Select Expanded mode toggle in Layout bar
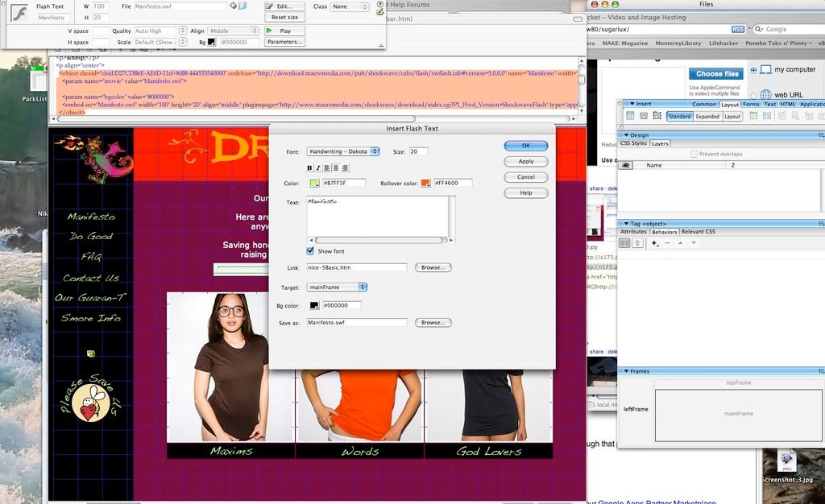Viewport: 825px width, 504px height. tap(707, 116)
